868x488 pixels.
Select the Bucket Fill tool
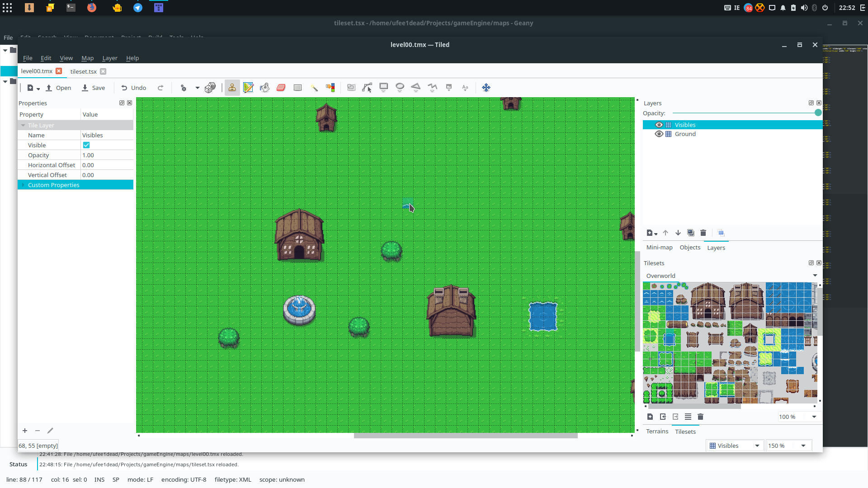pos(264,88)
